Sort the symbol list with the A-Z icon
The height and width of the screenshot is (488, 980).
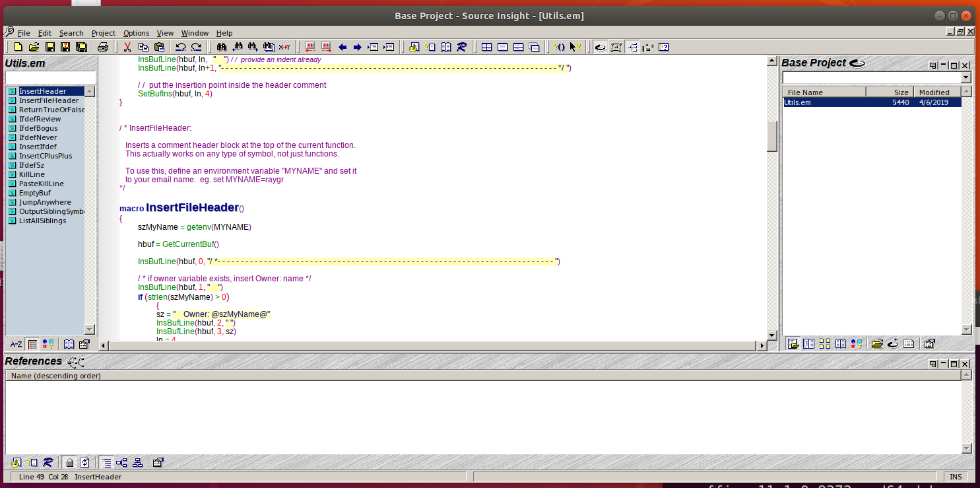tap(16, 344)
